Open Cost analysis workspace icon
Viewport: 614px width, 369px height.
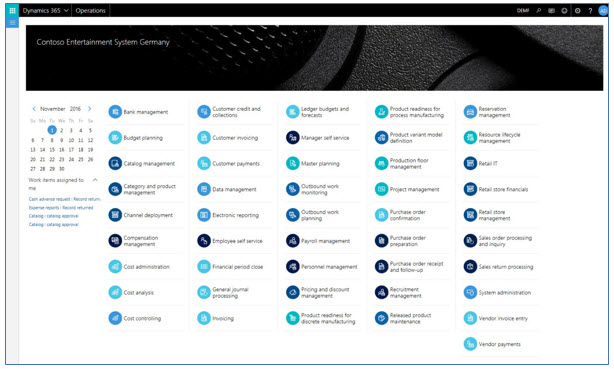pyautogui.click(x=115, y=293)
